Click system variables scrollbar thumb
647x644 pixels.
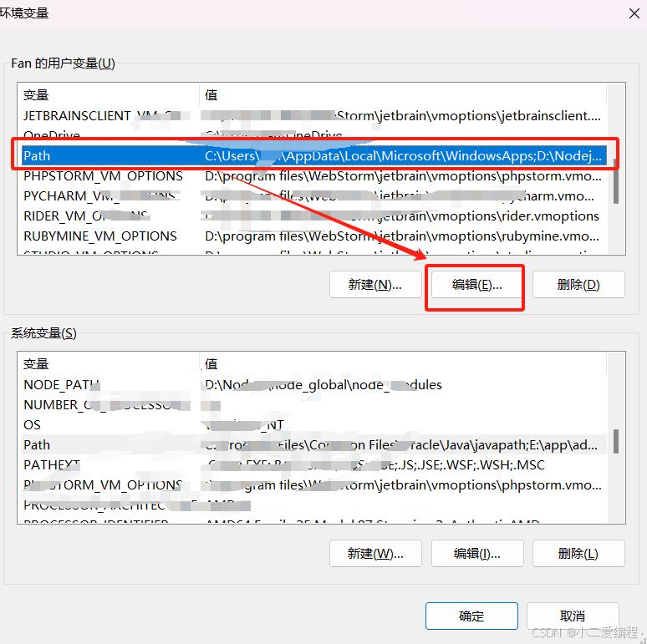615,442
